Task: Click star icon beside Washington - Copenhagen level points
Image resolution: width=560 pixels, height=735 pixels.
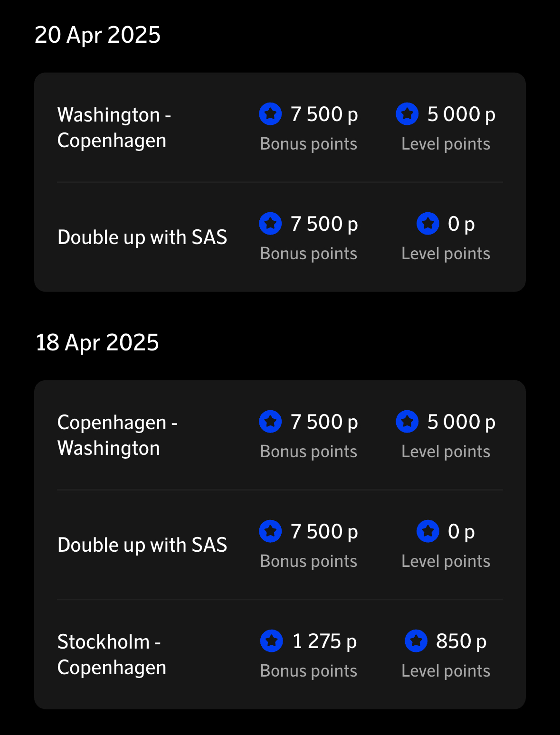Action: pyautogui.click(x=407, y=114)
